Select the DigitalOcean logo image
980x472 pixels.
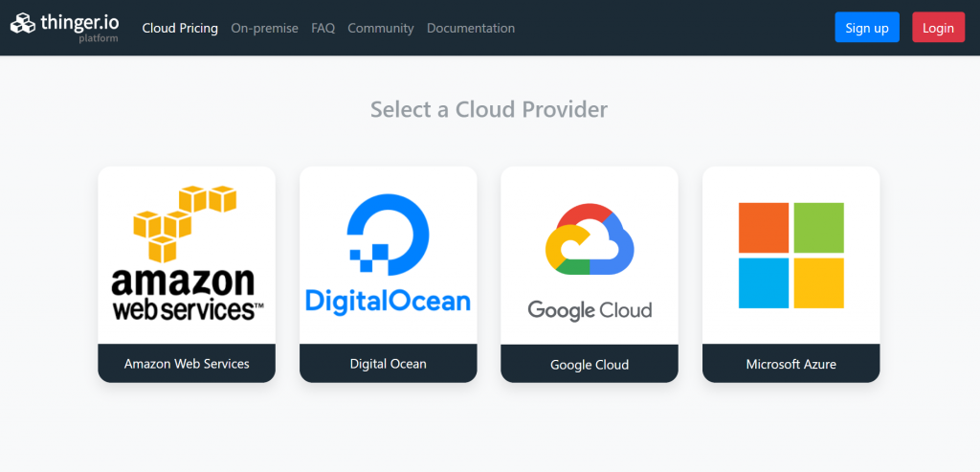[389, 253]
